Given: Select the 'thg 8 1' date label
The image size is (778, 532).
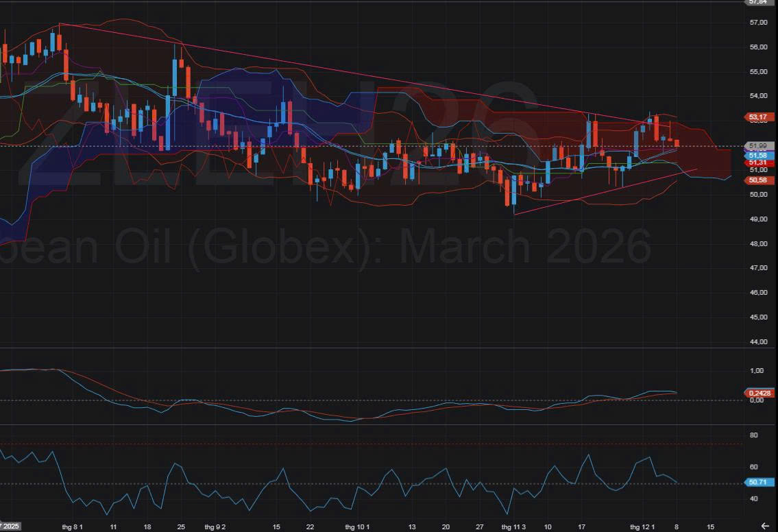Looking at the screenshot, I should pos(72,527).
